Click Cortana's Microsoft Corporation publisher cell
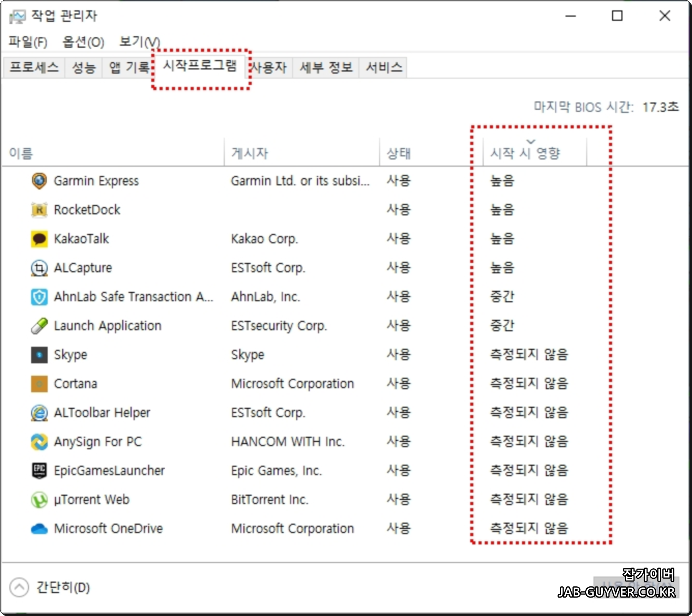Image resolution: width=692 pixels, height=616 pixels. point(293,384)
